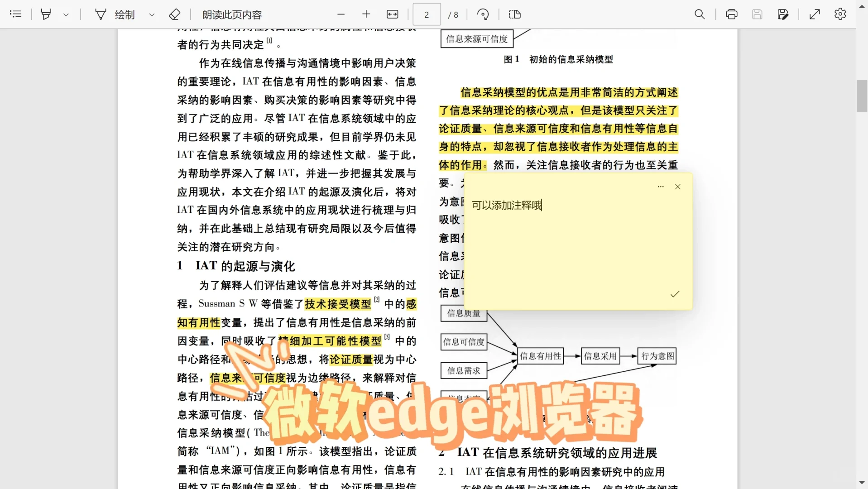Fit the page to window width

pyautogui.click(x=392, y=14)
